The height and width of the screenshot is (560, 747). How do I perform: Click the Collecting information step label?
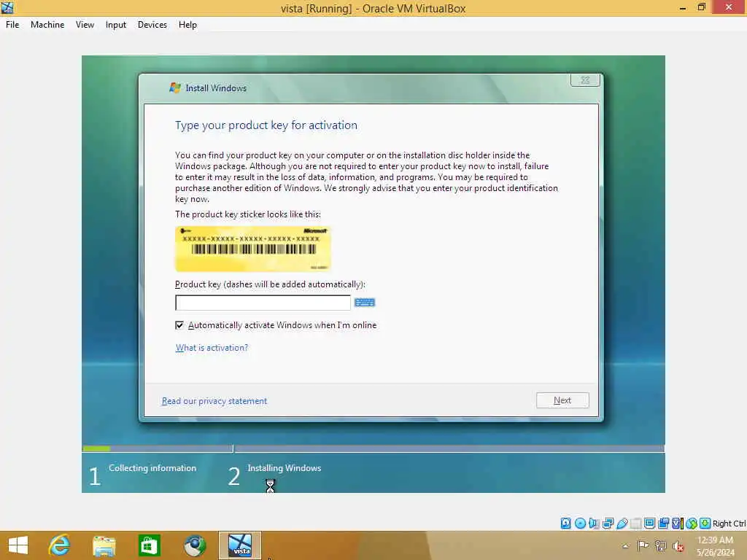click(152, 468)
